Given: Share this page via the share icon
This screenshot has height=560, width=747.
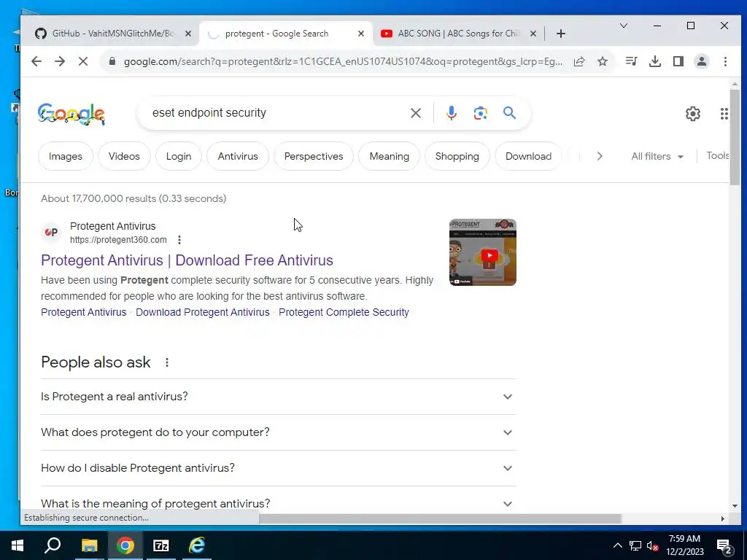Looking at the screenshot, I should pos(579,61).
